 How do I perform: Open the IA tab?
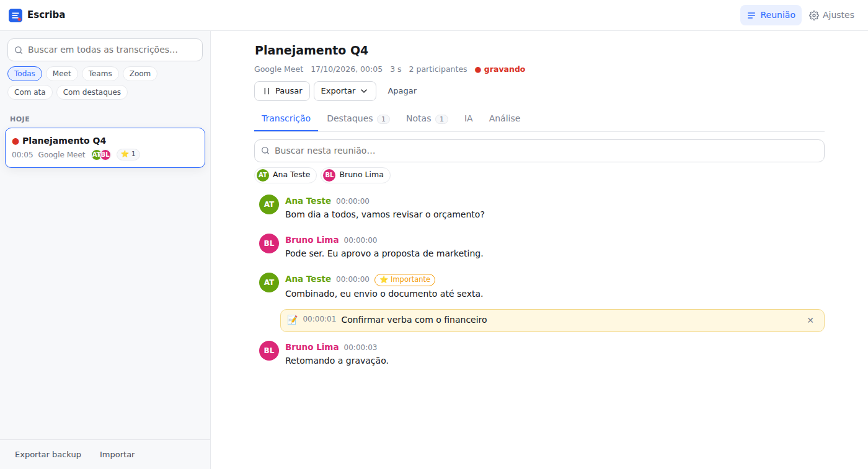click(469, 118)
